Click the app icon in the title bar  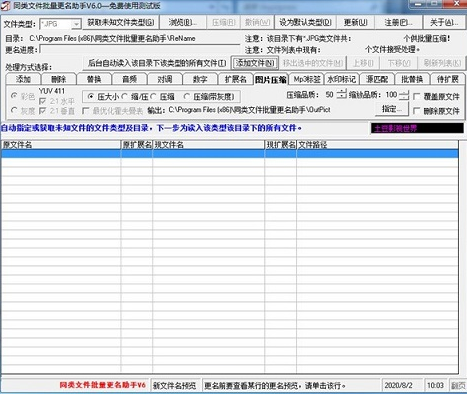coord(6,6)
